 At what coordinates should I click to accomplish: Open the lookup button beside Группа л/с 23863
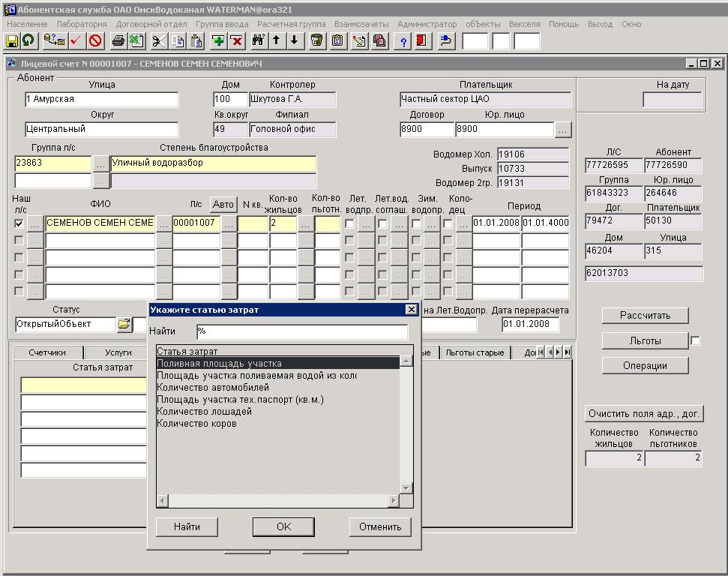100,163
